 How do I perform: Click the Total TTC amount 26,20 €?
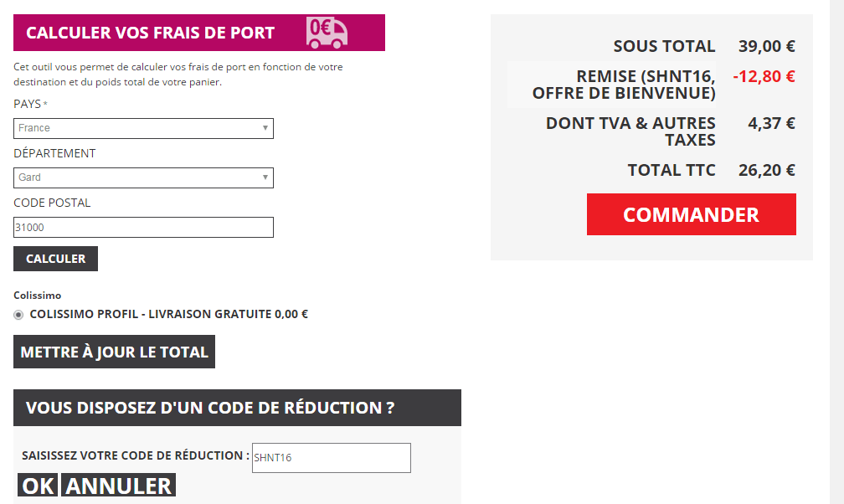point(766,170)
